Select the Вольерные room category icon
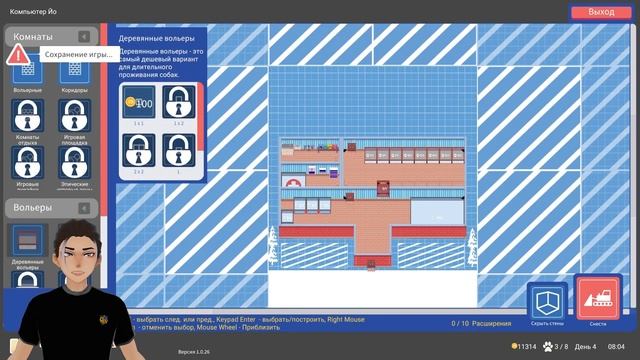The image size is (640, 360). [x=28, y=69]
